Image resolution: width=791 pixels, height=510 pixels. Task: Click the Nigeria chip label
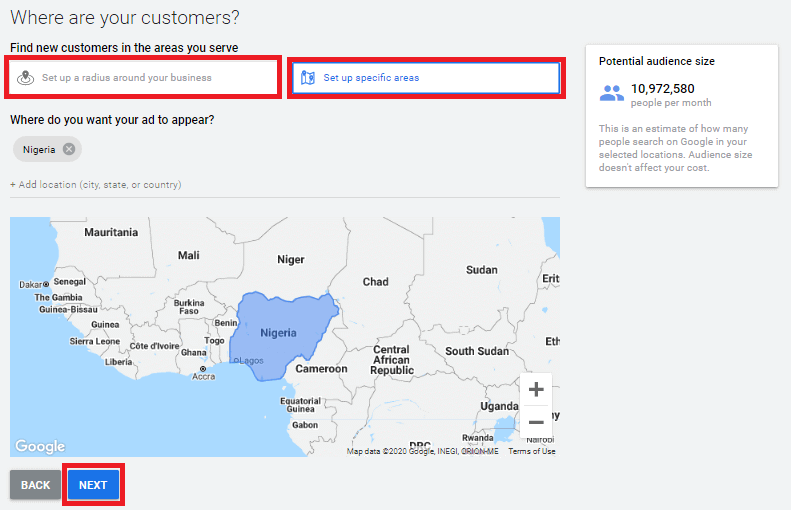[x=39, y=149]
